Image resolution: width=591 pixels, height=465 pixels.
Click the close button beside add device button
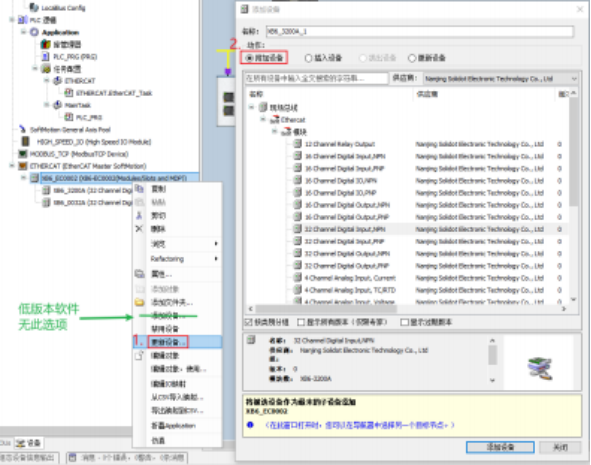(560, 447)
